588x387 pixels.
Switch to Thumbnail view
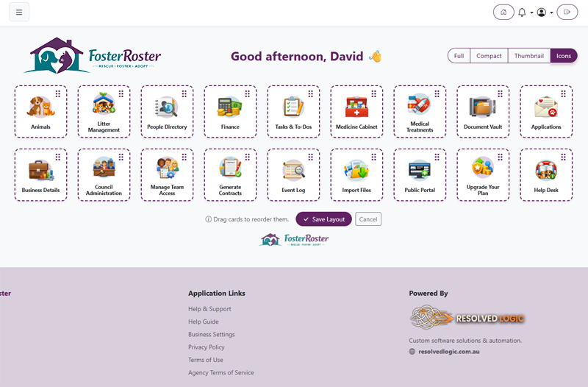tap(528, 56)
